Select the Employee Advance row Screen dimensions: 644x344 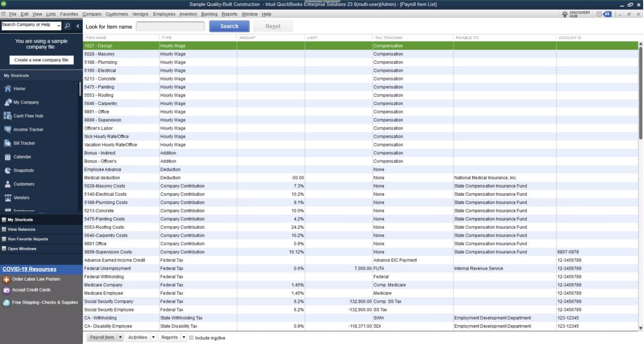pos(360,170)
